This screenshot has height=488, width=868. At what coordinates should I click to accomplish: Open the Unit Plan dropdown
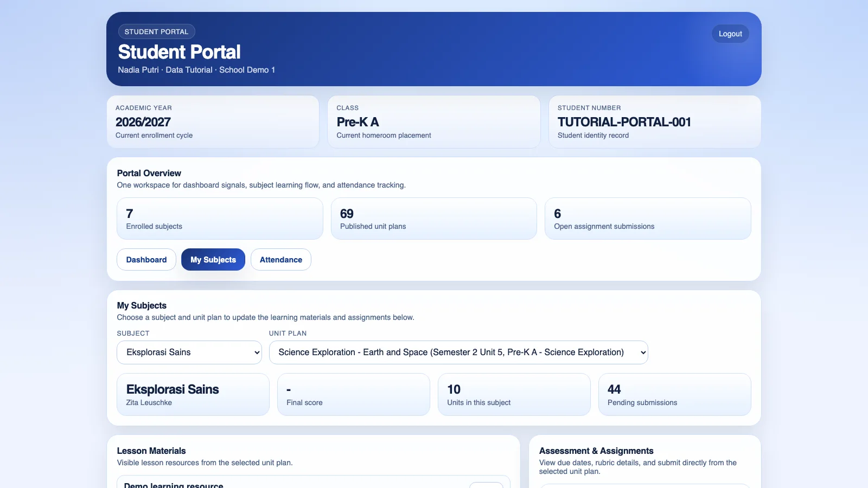click(458, 352)
